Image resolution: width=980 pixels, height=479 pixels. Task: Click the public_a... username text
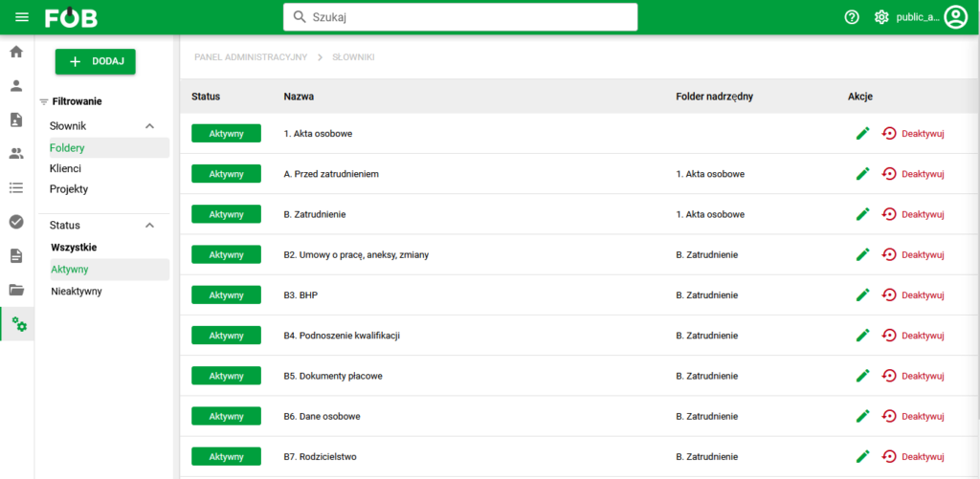coord(918,17)
